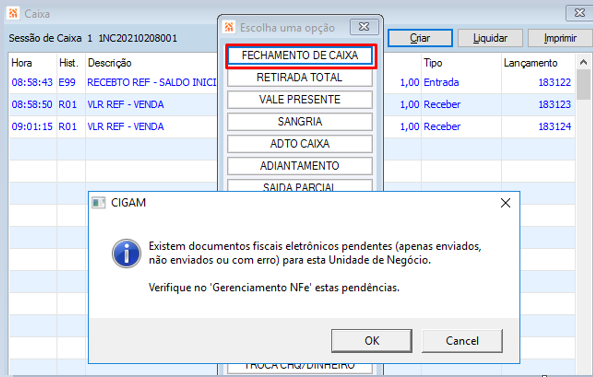Click lançamento number 183122
Viewport: 593px width, 377px height.
tap(555, 82)
